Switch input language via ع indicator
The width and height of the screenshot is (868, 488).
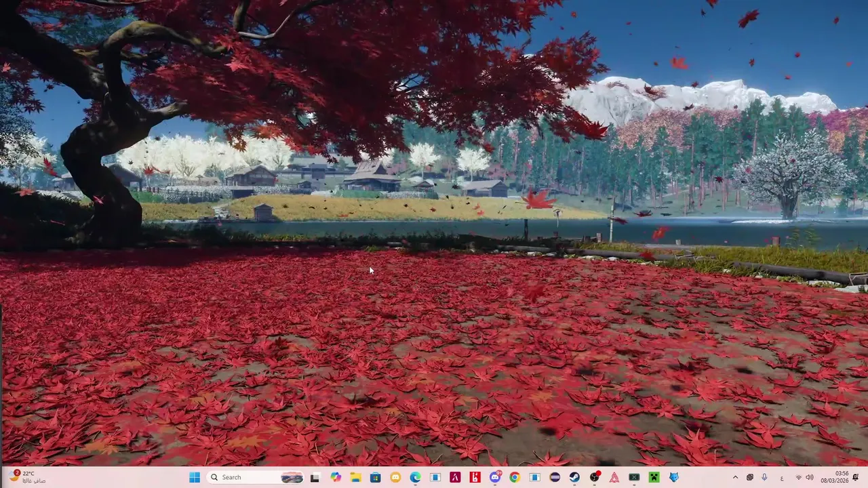click(x=782, y=477)
